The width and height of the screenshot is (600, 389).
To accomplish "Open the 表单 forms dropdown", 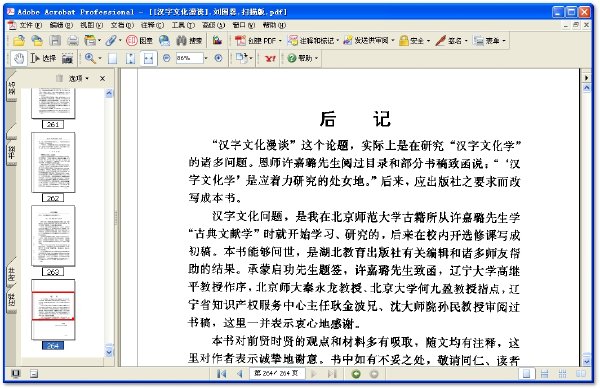I will 489,40.
